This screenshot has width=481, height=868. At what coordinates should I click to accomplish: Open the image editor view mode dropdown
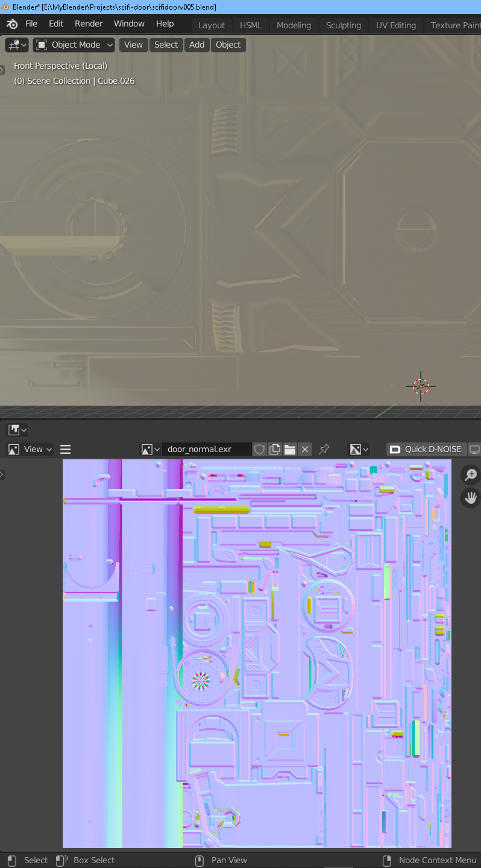click(x=30, y=449)
